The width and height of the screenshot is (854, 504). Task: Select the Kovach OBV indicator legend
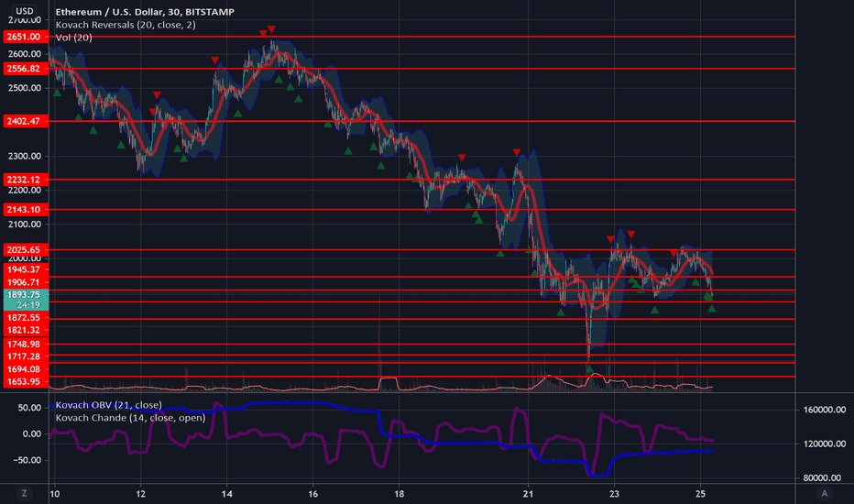coord(108,405)
